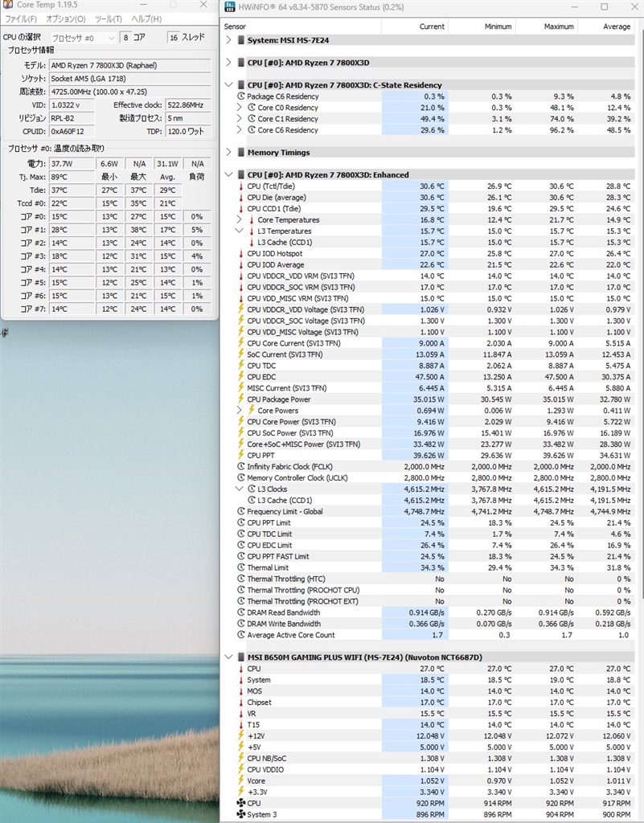The height and width of the screenshot is (823, 644).
Task: Click clock icon of DRAM Read Bandwidth
Action: tap(241, 612)
